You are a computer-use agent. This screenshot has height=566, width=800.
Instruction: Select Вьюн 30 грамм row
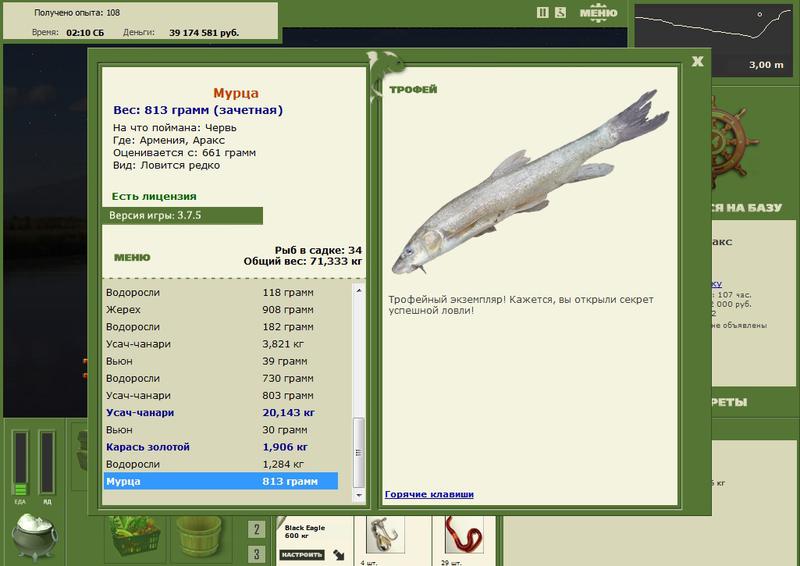click(x=220, y=430)
